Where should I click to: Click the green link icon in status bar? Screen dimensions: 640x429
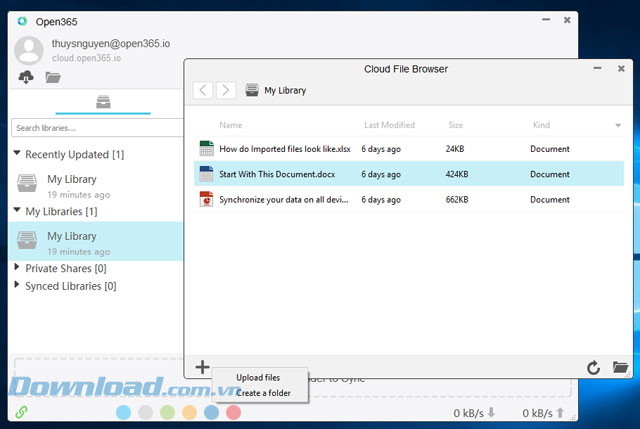point(21,412)
